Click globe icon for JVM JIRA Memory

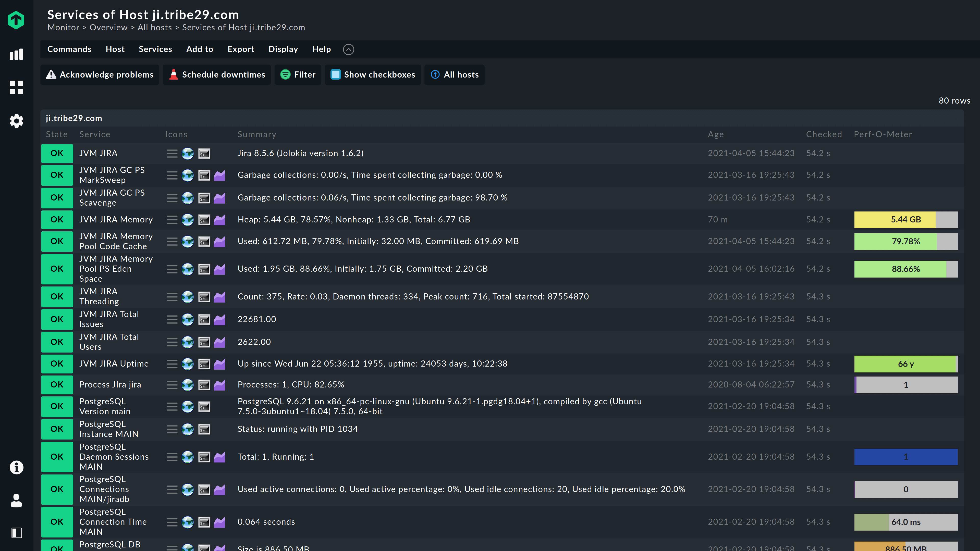(188, 220)
